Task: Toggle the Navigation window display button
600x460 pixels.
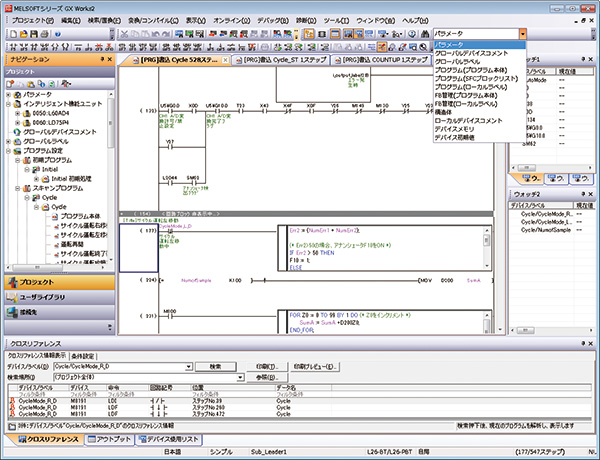Action: [309, 34]
